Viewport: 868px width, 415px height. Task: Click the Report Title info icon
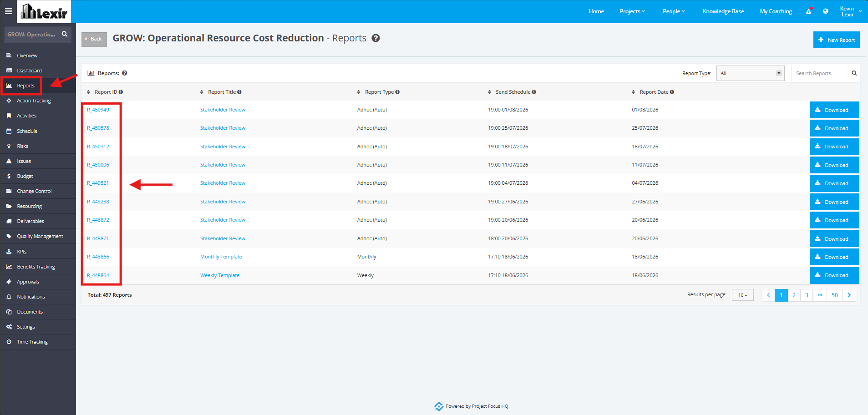tap(239, 92)
